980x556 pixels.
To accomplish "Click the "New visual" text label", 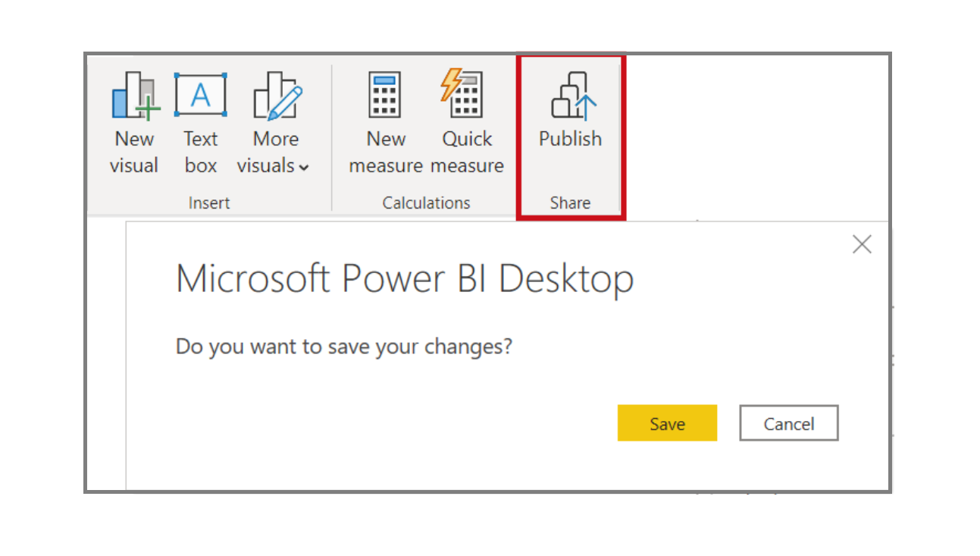I will [x=134, y=152].
